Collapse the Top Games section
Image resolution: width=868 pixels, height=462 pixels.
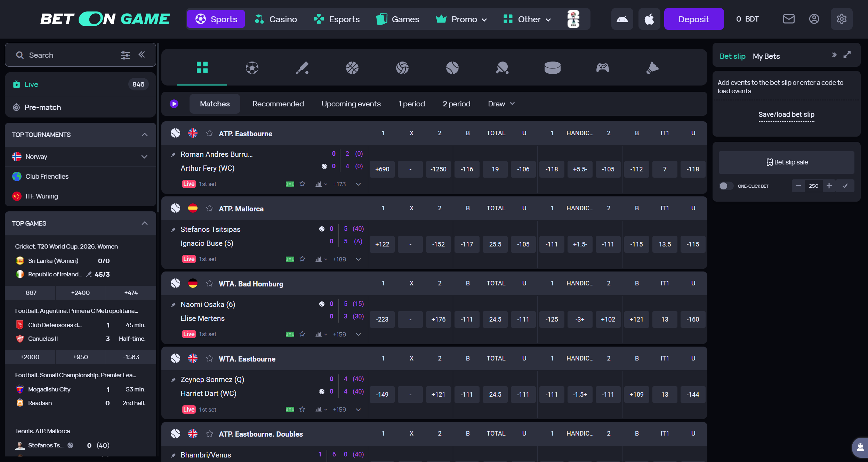pyautogui.click(x=145, y=223)
